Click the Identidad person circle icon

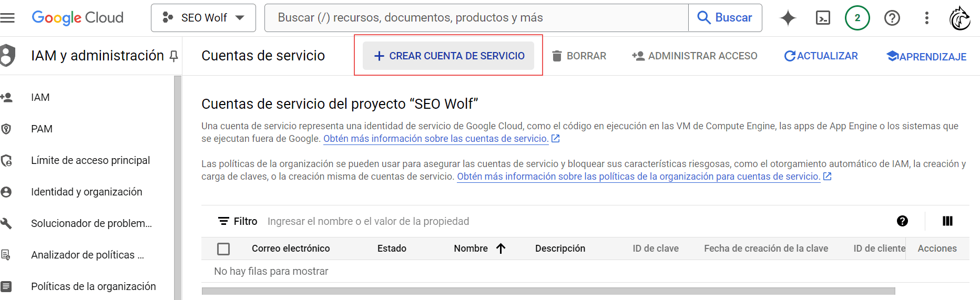tap(6, 192)
